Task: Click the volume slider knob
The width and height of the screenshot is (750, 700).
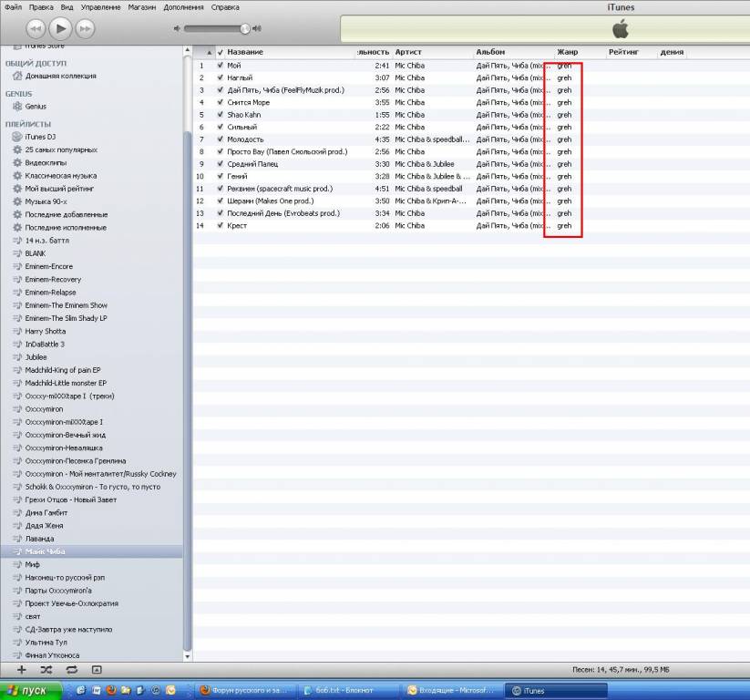Action: 245,28
